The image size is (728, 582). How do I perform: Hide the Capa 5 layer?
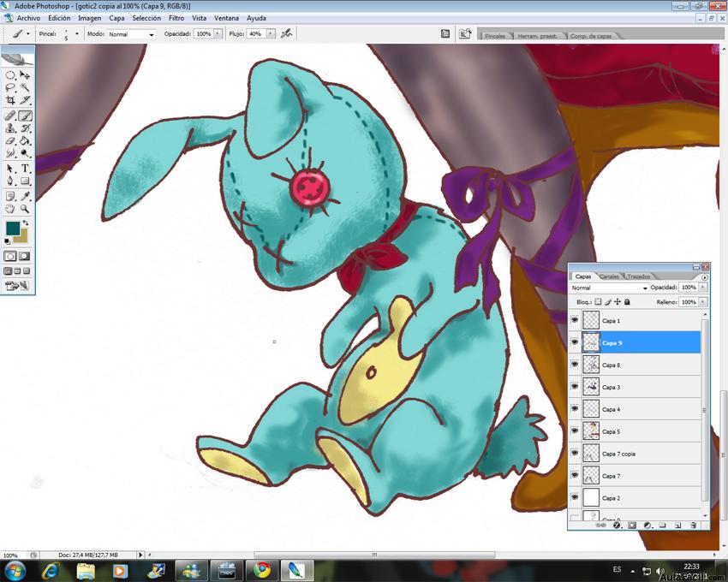tap(575, 431)
